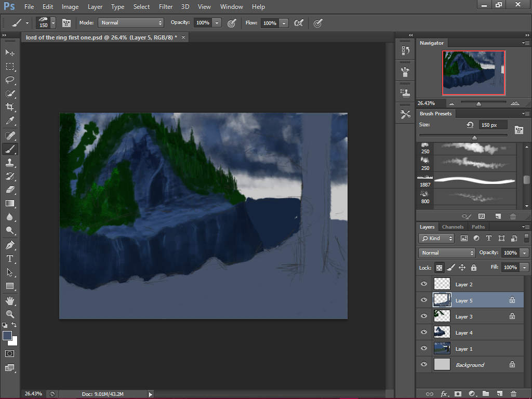Open the Image menu
Image resolution: width=532 pixels, height=399 pixels.
coord(70,7)
